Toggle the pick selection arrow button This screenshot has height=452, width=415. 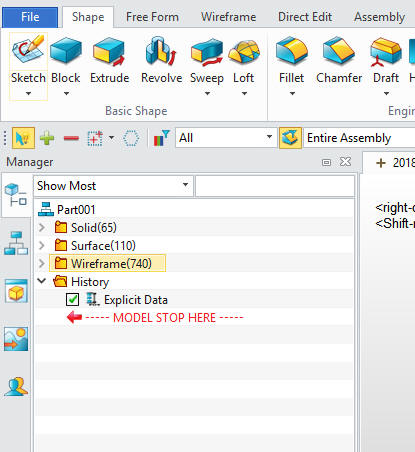(23, 138)
